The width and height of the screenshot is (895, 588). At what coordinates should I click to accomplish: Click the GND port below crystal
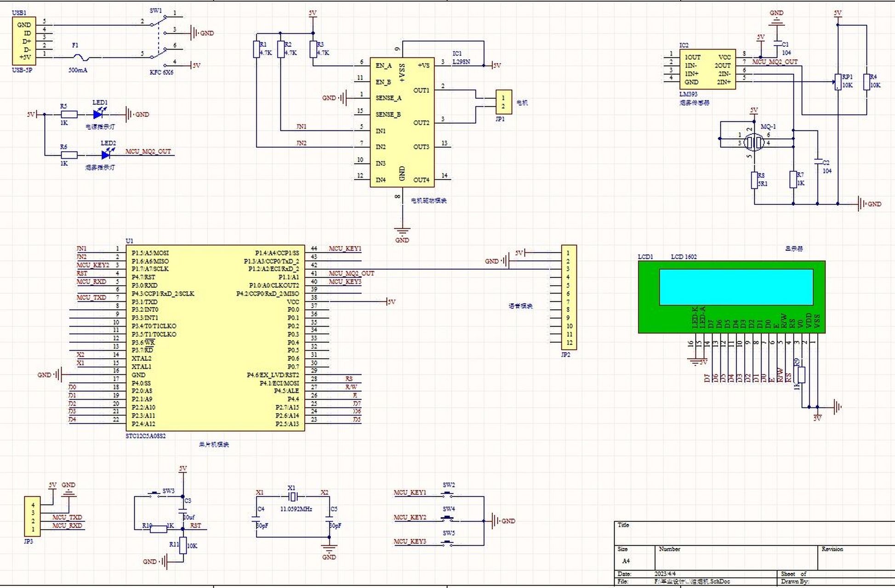(329, 551)
